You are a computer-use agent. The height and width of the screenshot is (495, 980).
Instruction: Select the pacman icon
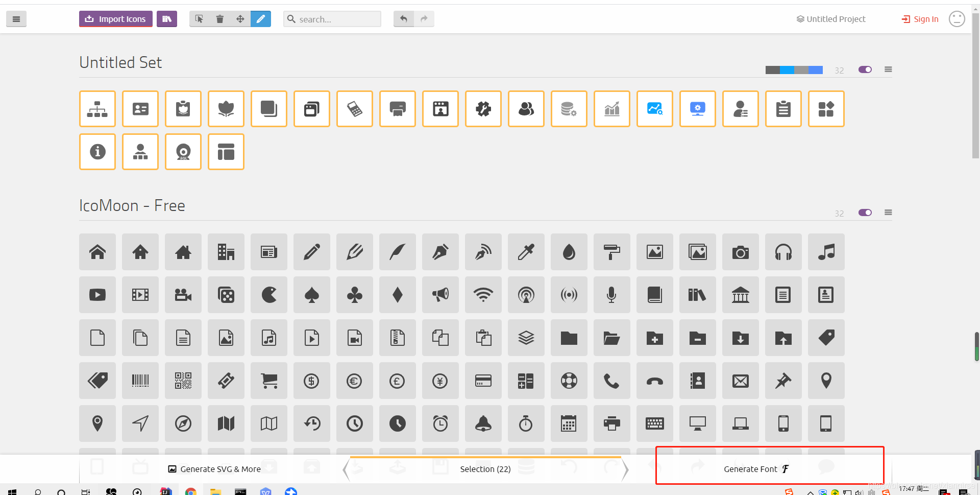point(269,295)
